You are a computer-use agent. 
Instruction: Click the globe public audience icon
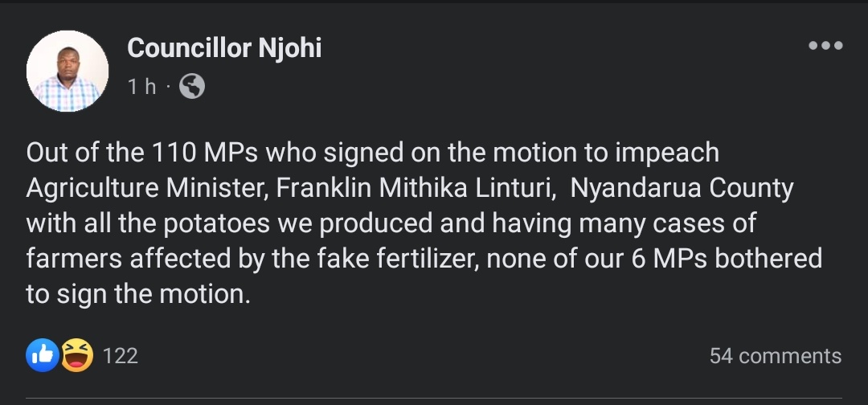tap(191, 86)
